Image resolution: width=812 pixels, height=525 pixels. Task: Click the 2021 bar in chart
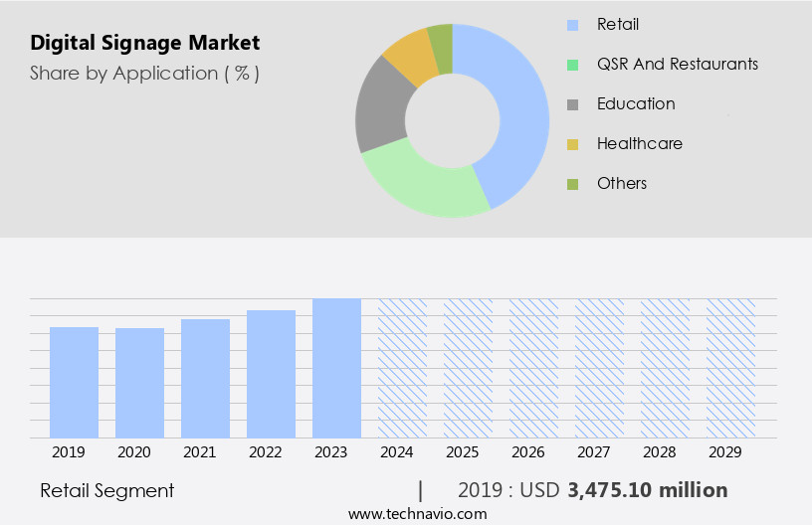click(x=206, y=379)
